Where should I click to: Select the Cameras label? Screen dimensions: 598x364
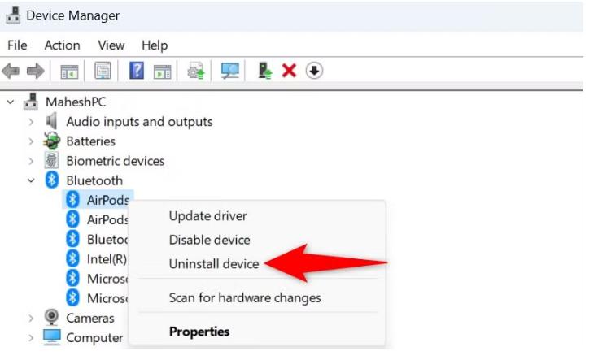click(90, 318)
